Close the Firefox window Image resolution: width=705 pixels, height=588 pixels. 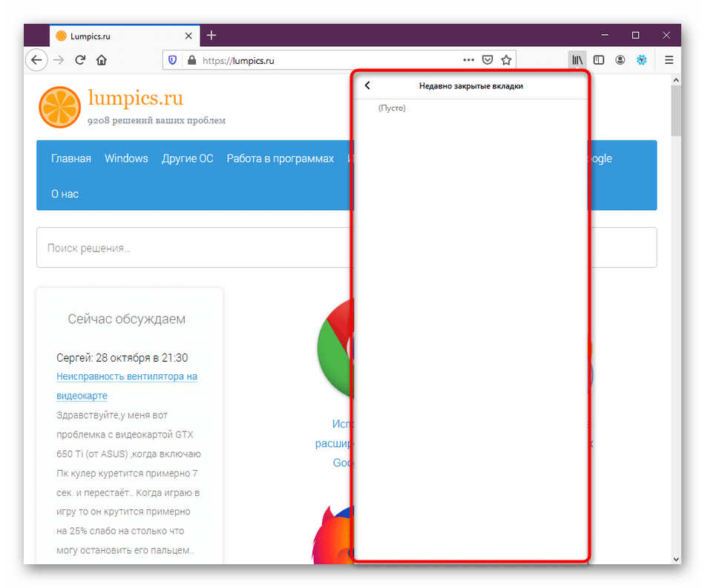pos(666,35)
